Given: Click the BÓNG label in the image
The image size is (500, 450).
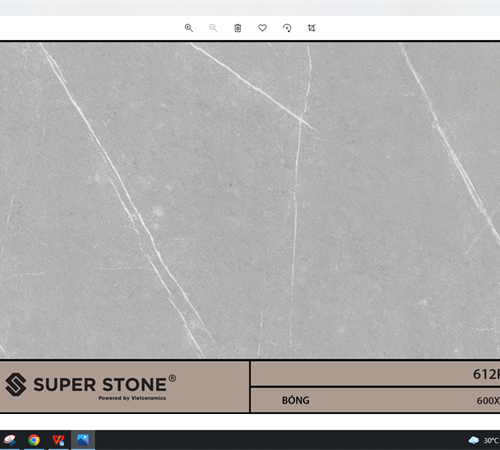Looking at the screenshot, I should pyautogui.click(x=296, y=400).
